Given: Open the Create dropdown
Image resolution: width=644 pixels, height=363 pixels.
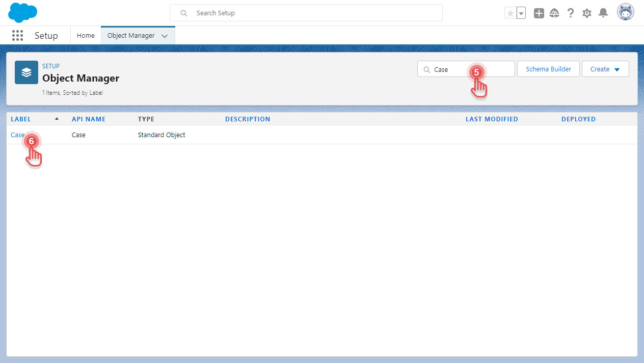Looking at the screenshot, I should pyautogui.click(x=605, y=69).
